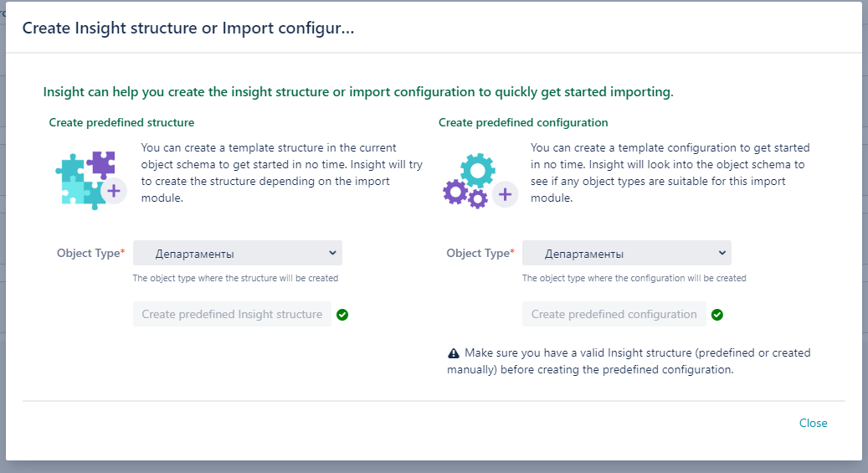This screenshot has height=473, width=868.
Task: Click green checkmark beside configuration button
Action: [716, 315]
